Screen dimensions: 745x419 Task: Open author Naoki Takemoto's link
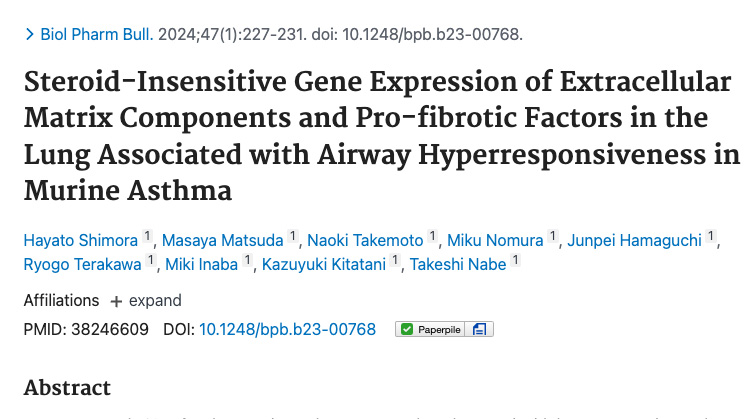click(366, 239)
